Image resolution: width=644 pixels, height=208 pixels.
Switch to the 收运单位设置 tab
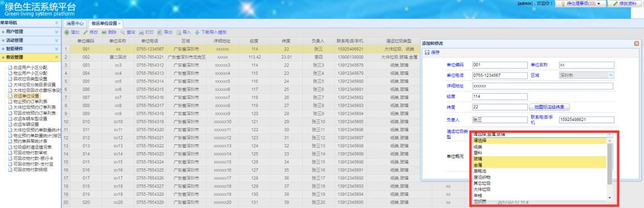point(105,24)
